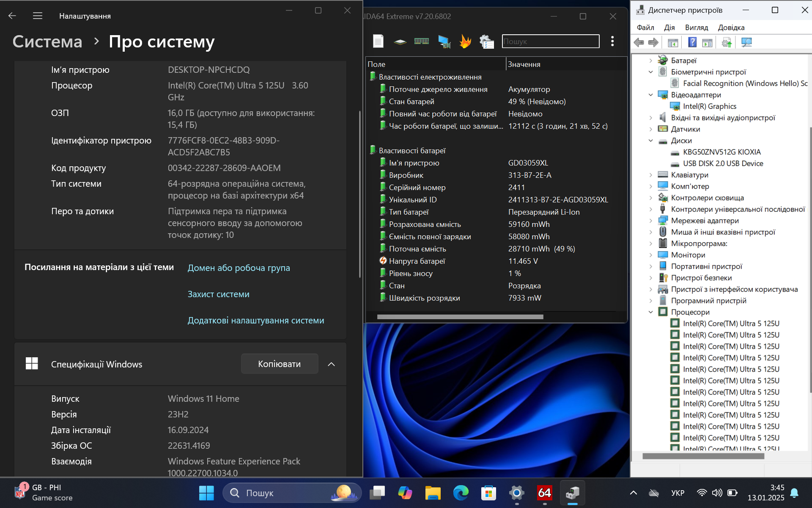
Task: Click Device Manager back arrow toolbar icon
Action: [639, 42]
